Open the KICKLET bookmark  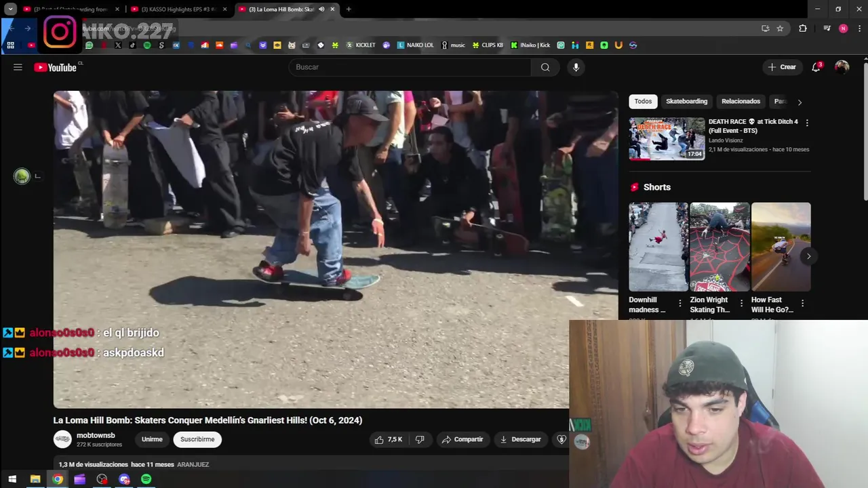click(x=361, y=45)
